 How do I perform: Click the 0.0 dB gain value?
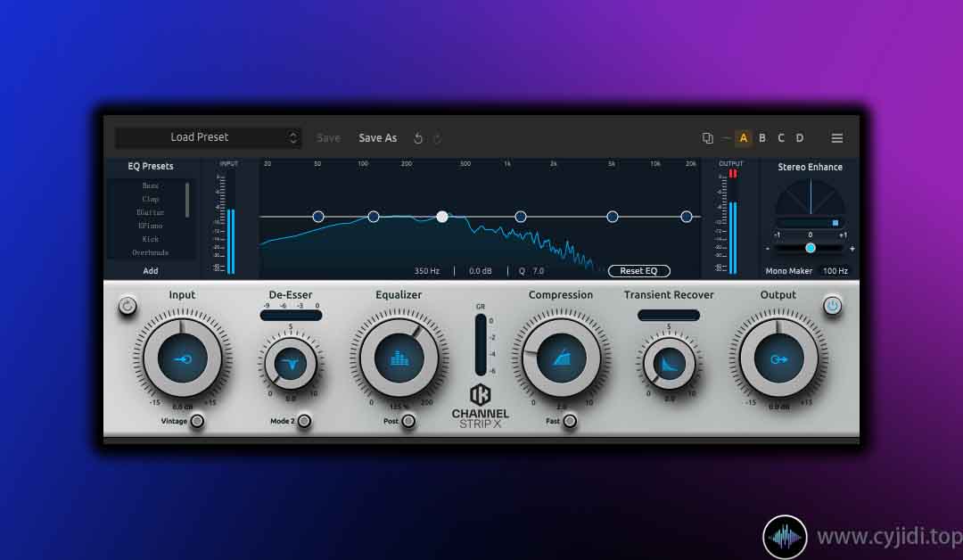point(481,271)
